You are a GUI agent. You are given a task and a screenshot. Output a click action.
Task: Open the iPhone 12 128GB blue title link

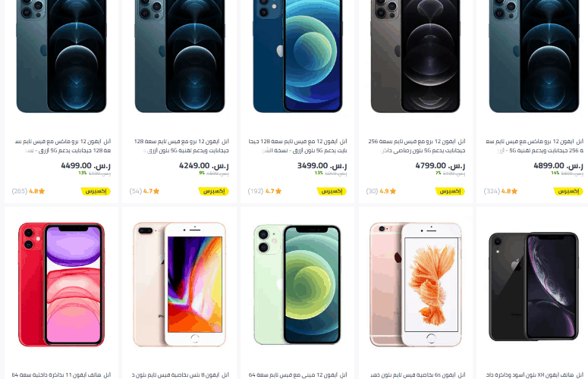297,146
